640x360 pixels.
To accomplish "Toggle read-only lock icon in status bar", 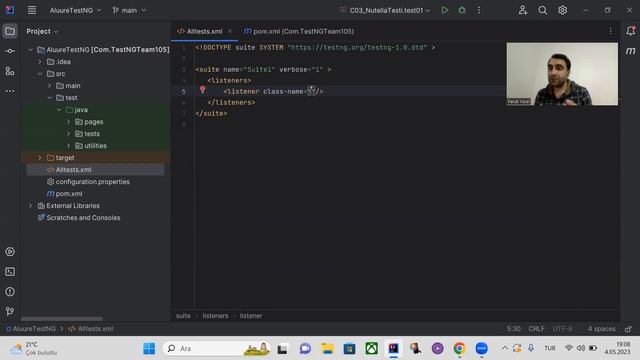I will point(629,329).
